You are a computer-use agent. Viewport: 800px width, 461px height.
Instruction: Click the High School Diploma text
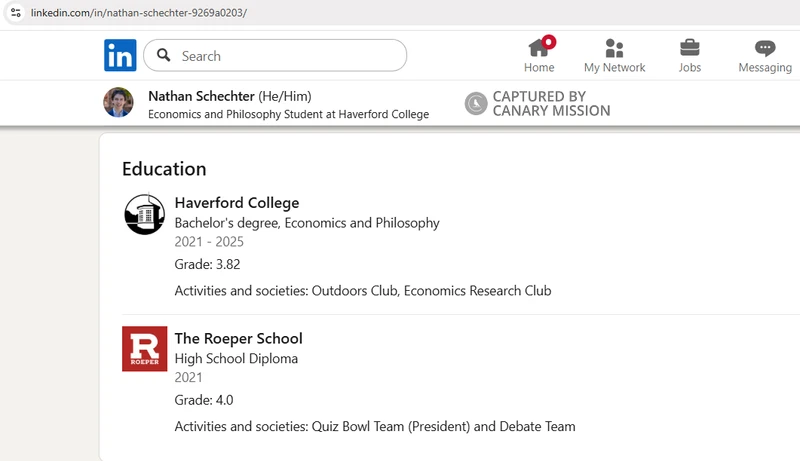[x=236, y=358]
